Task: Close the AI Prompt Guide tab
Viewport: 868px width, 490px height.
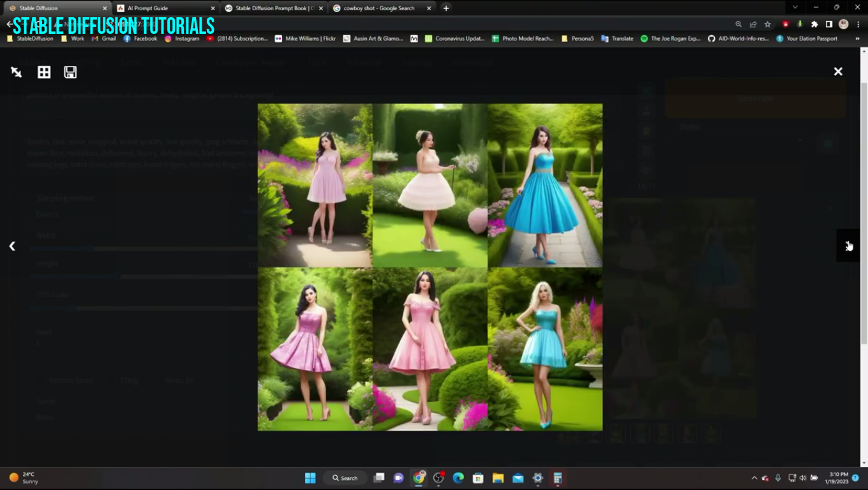Action: coord(213,8)
